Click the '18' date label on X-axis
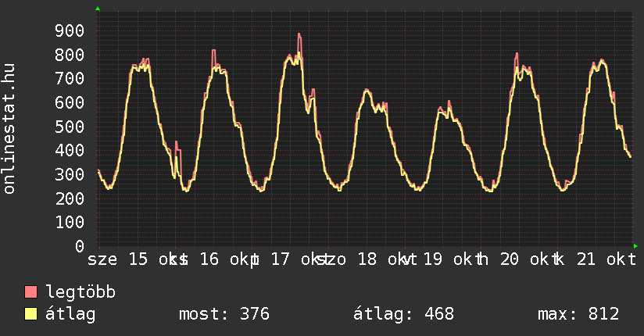The image size is (644, 336). coord(367,260)
